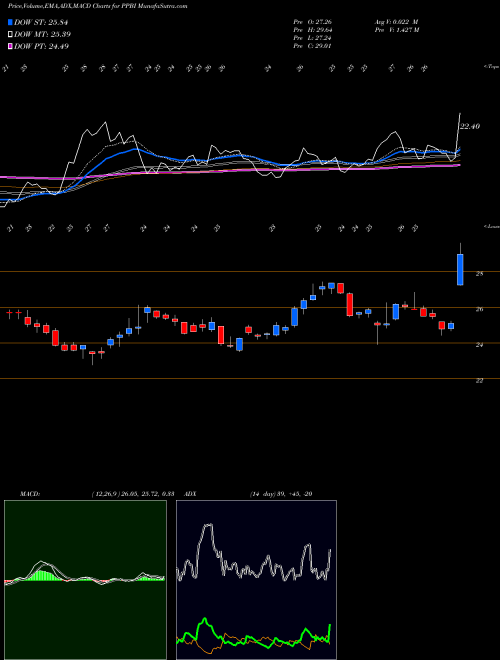This screenshot has height=660, width=500.
Task: Select the 'DOW PT: 24.49' legend label
Action: (x=42, y=46)
